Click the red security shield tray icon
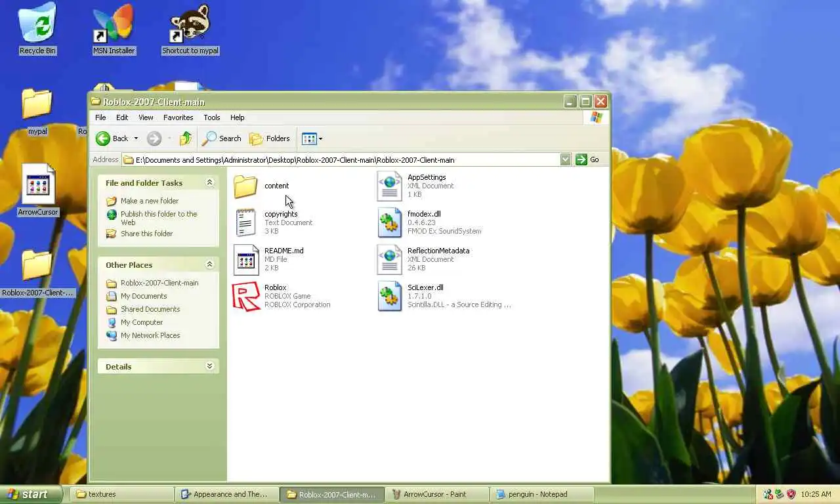Screen dimensions: 840x504 coord(791,494)
